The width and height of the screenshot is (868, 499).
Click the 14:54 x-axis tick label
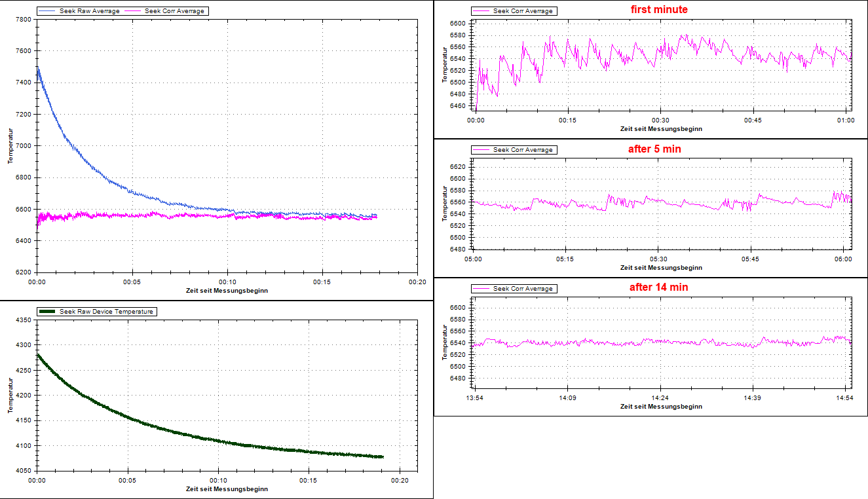point(845,397)
